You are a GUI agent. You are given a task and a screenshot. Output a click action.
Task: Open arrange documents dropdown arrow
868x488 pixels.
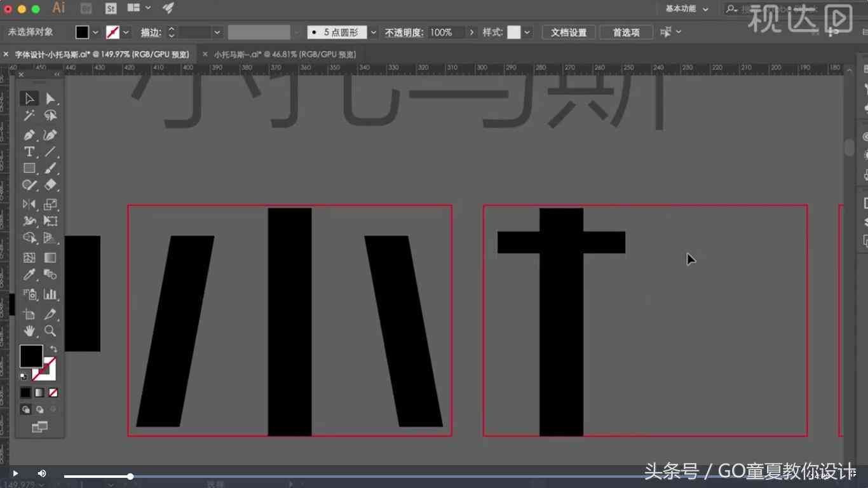tap(148, 8)
